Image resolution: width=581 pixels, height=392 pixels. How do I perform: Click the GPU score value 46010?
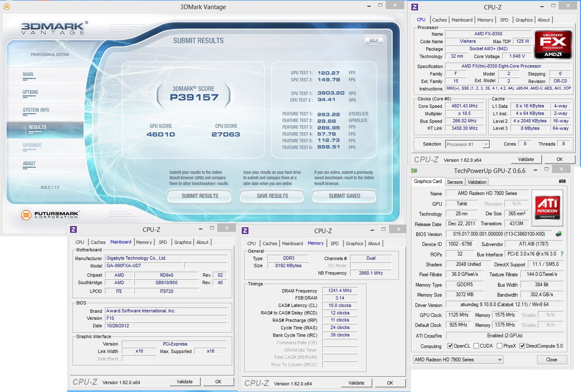pos(160,134)
